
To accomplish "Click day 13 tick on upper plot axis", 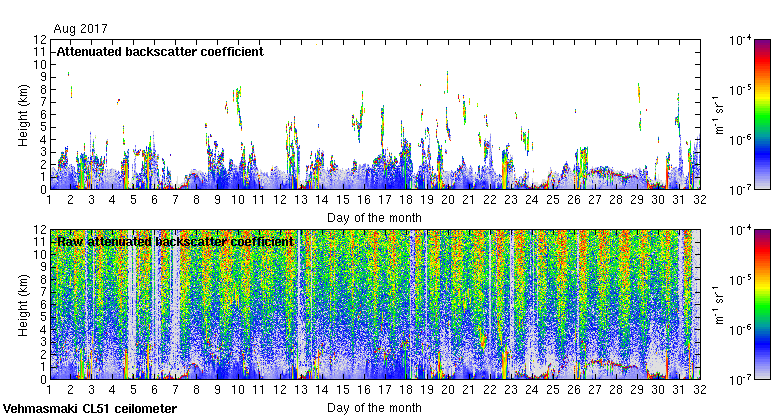I will click(x=301, y=200).
